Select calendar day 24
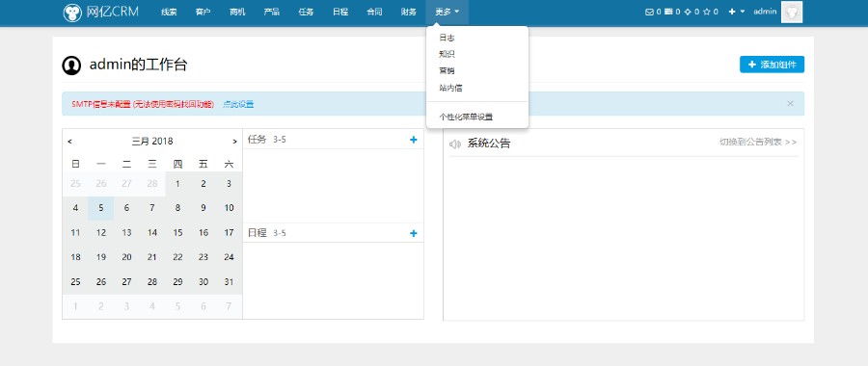Image resolution: width=868 pixels, height=366 pixels. coord(229,257)
